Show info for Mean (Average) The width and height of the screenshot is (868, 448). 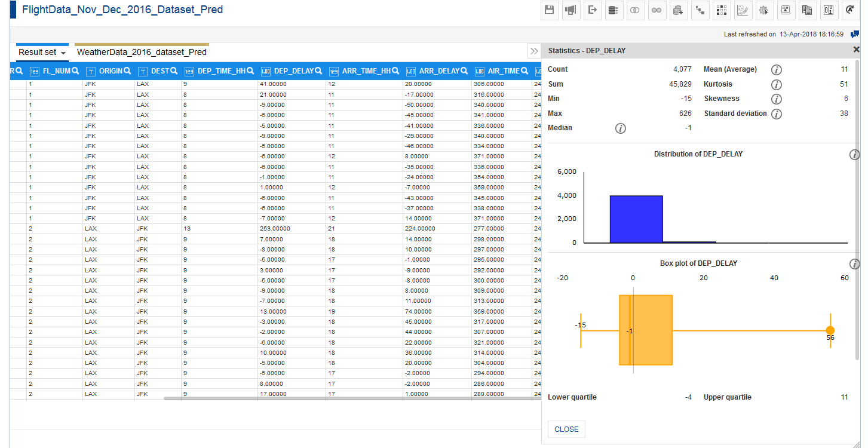click(777, 70)
